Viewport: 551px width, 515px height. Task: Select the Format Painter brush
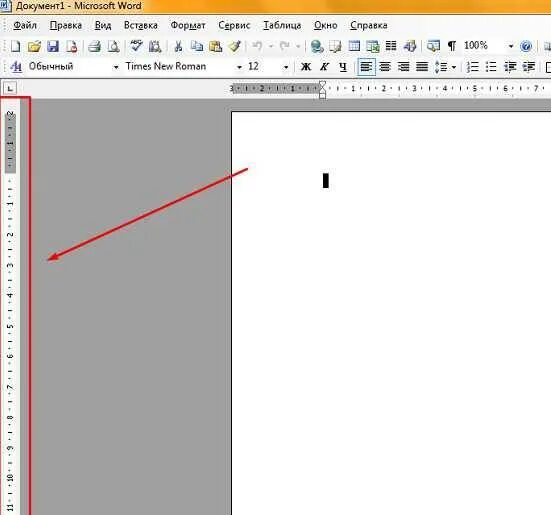pyautogui.click(x=234, y=46)
